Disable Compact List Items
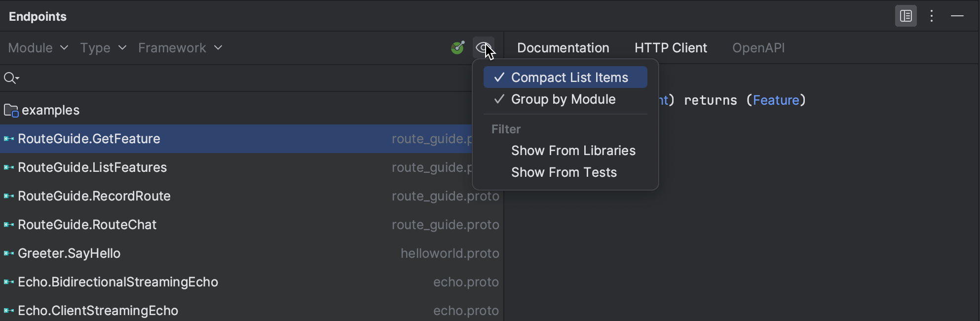This screenshot has width=980, height=321. [569, 77]
